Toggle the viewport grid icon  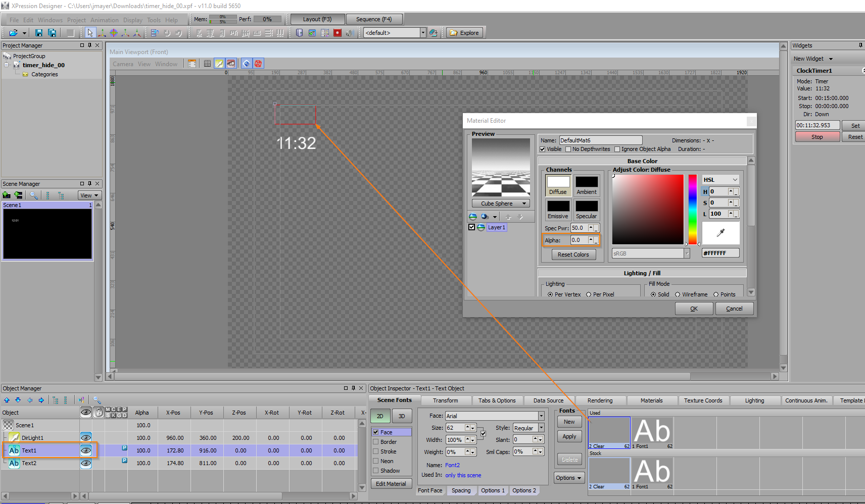pyautogui.click(x=207, y=64)
